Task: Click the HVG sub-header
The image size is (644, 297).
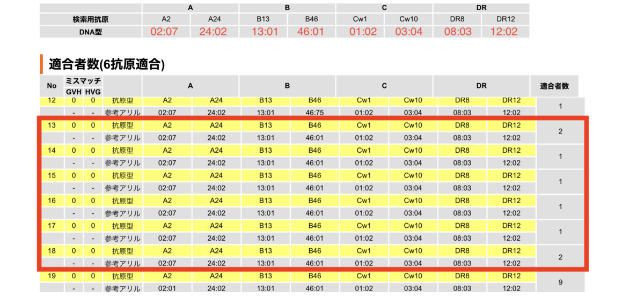Action: click(x=92, y=92)
